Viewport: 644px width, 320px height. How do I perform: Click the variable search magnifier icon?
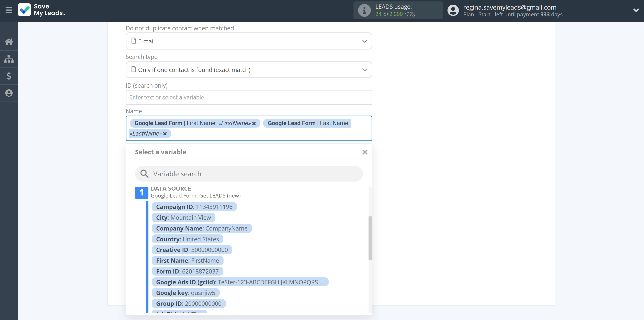(144, 174)
